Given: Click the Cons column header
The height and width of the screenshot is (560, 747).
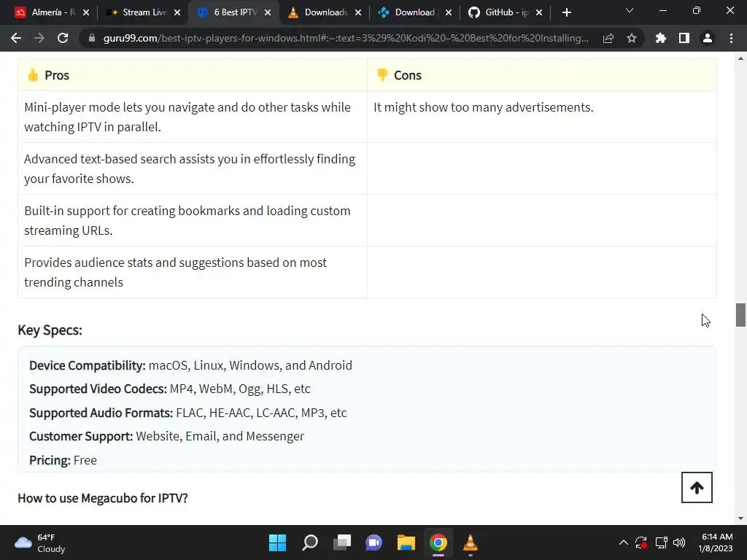Looking at the screenshot, I should pos(542,75).
